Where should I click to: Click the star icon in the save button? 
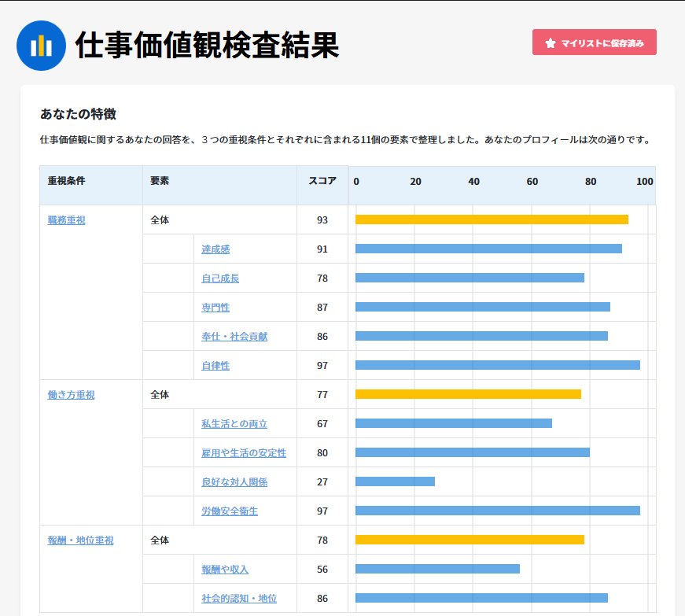tap(551, 42)
